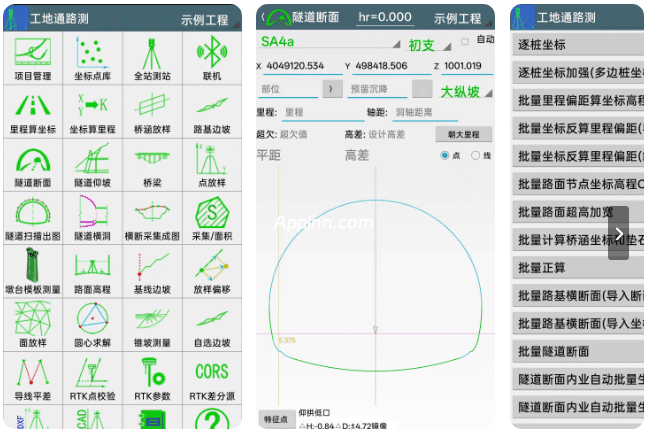Click the hr=0.000 value in header
Screen dimensions: 649x439
[385, 17]
